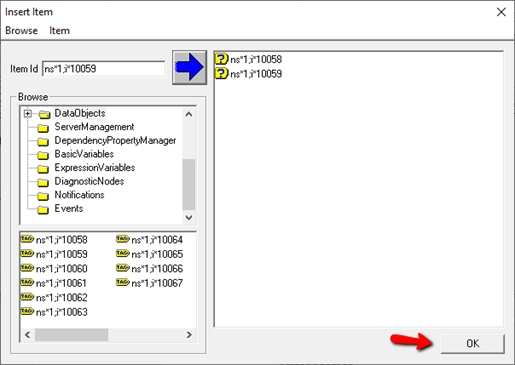
Task: Click the blue arrow add-item button
Action: click(189, 67)
